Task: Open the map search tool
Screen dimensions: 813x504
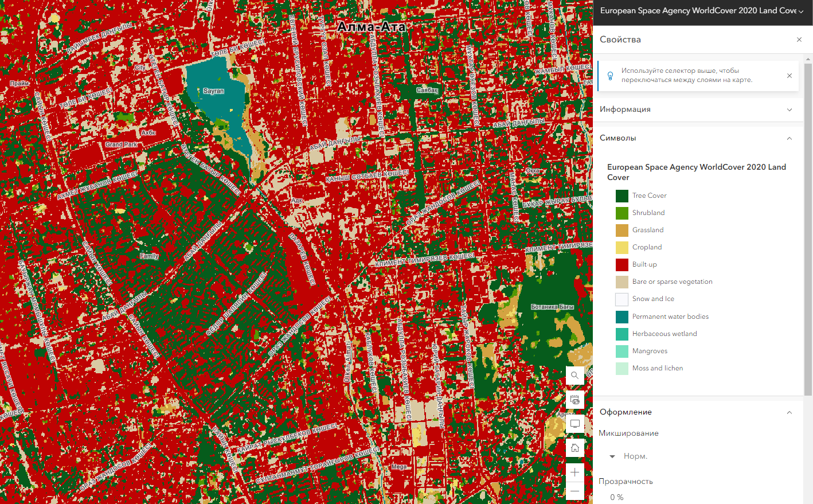Action: [x=574, y=376]
